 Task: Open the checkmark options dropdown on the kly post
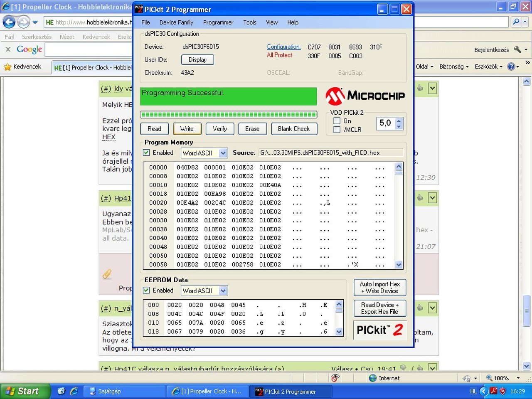click(x=433, y=88)
